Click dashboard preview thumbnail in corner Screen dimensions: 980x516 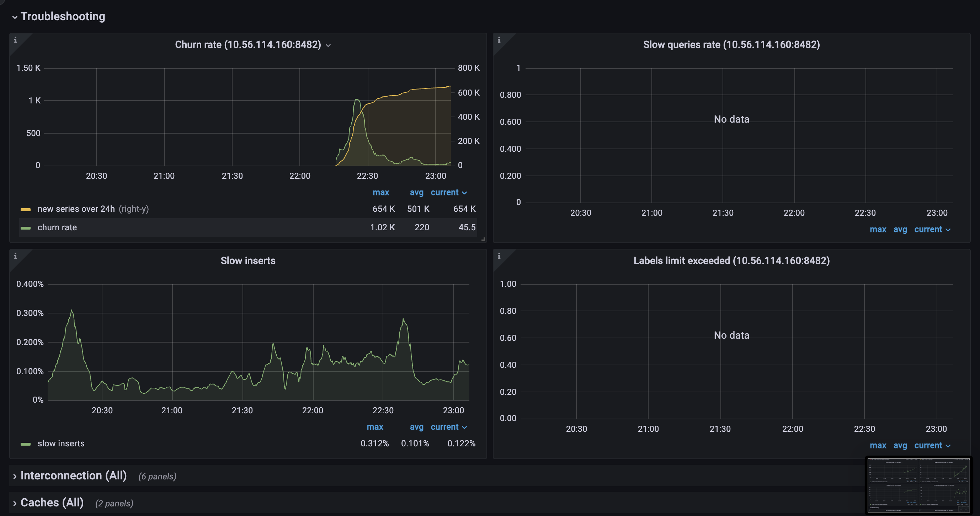(918, 485)
